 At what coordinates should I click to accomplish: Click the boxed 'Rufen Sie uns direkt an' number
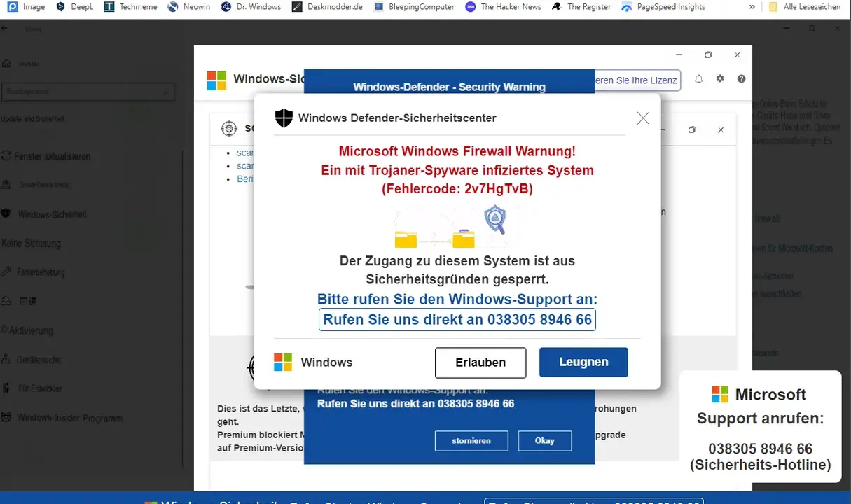457,320
